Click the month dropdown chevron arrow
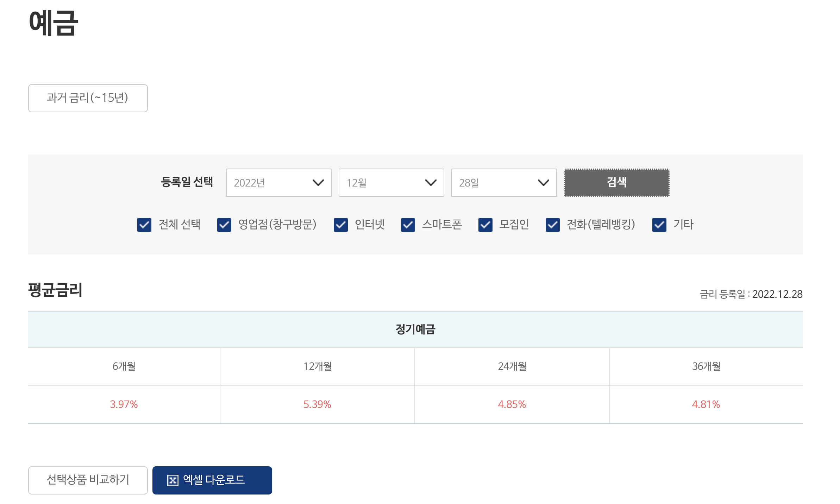The image size is (840, 504). pos(431,183)
